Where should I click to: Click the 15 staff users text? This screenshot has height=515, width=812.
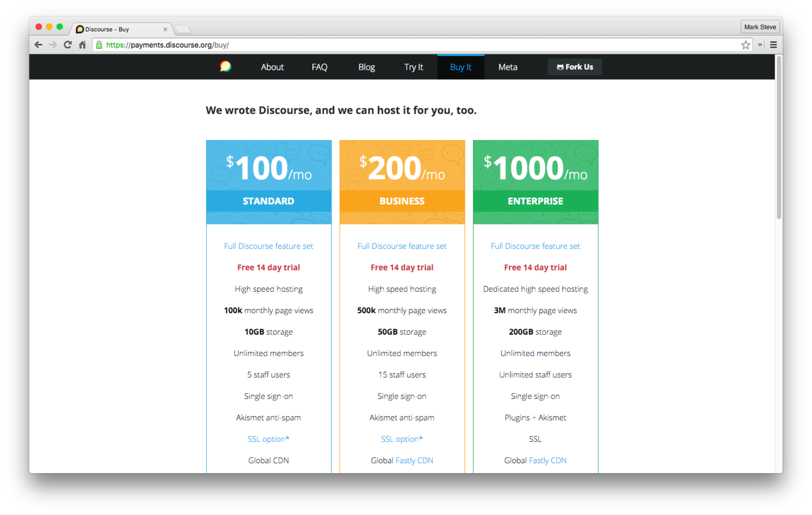[402, 375]
